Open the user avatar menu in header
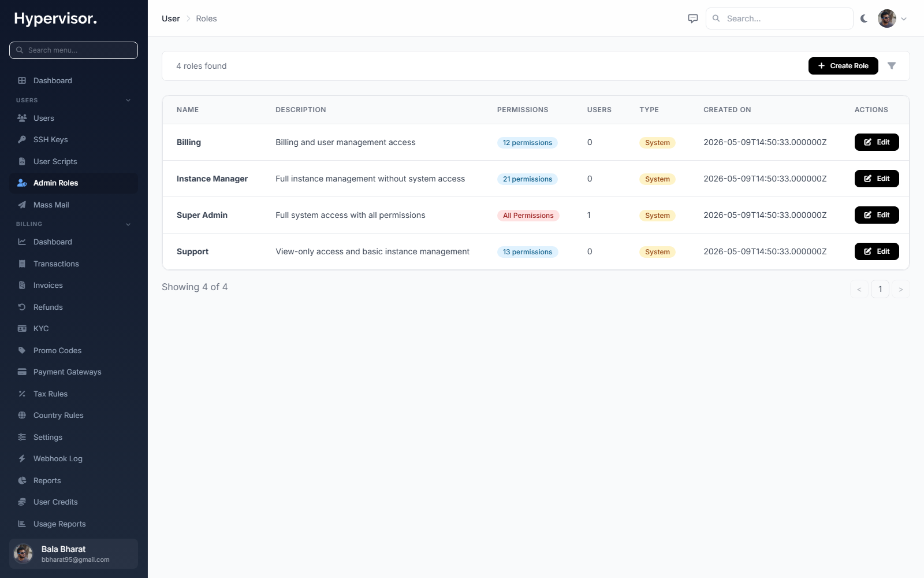This screenshot has height=578, width=924. click(892, 18)
